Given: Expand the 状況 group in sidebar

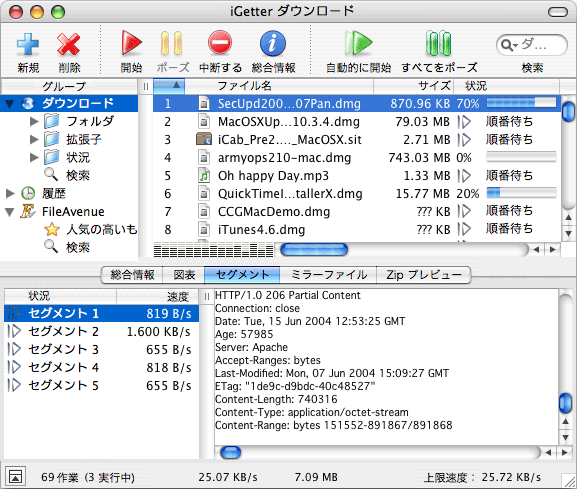Looking at the screenshot, I should tap(34, 157).
